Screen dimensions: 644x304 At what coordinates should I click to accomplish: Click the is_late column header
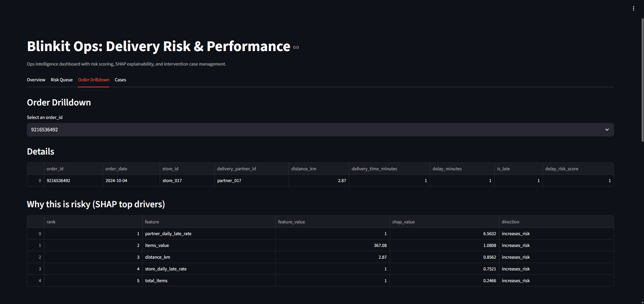click(x=518, y=169)
